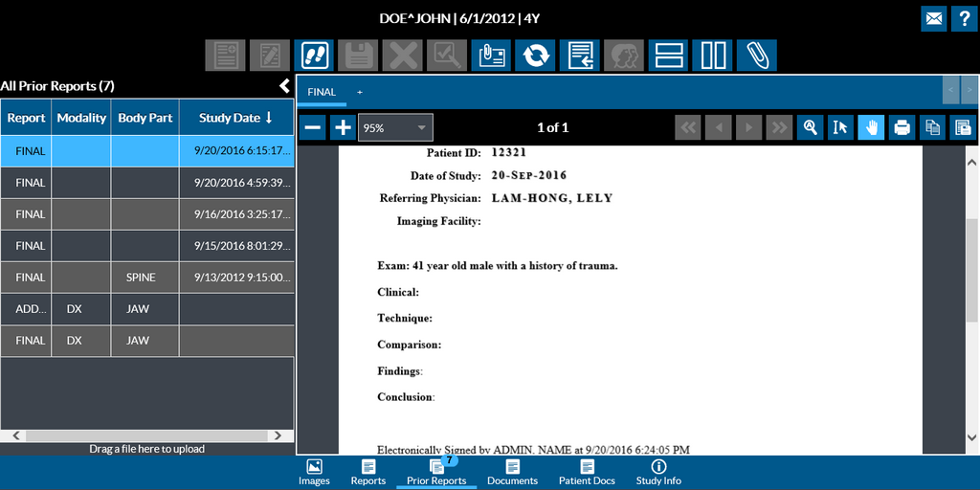Open the 95% zoom level dropdown
This screenshot has height=490, width=980.
point(395,127)
